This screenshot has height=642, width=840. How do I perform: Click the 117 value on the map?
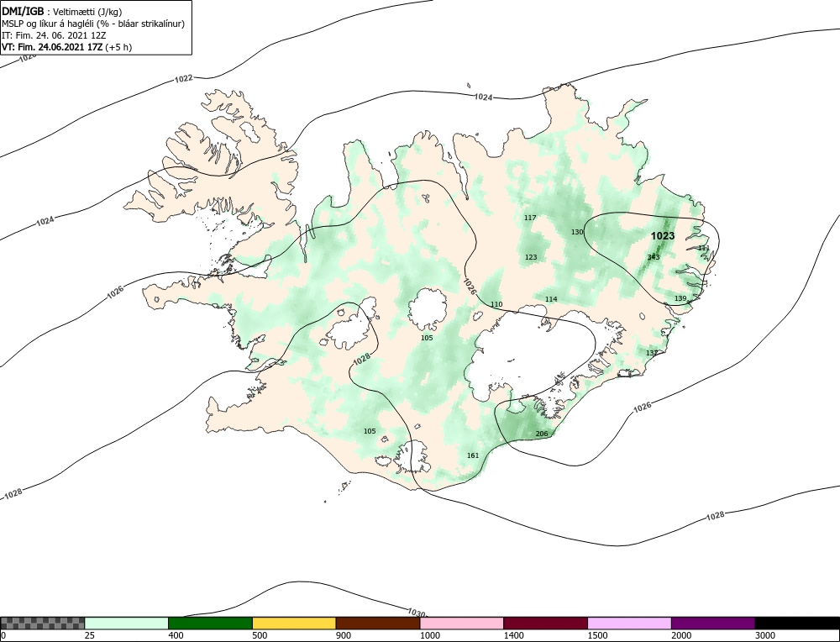click(x=530, y=218)
